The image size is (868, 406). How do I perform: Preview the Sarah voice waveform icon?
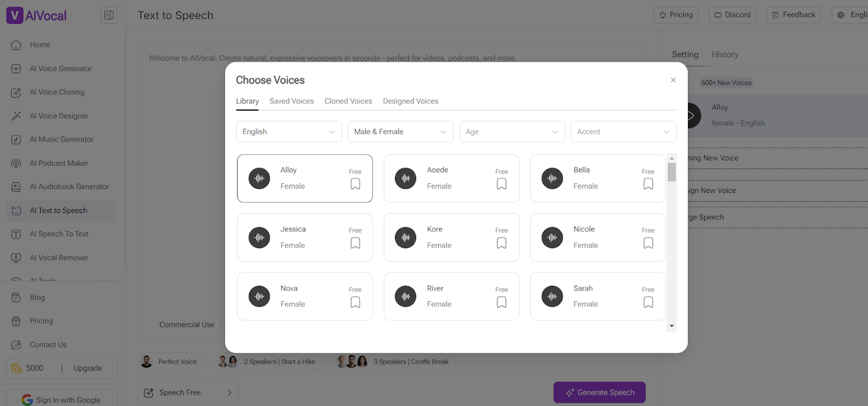coord(552,297)
